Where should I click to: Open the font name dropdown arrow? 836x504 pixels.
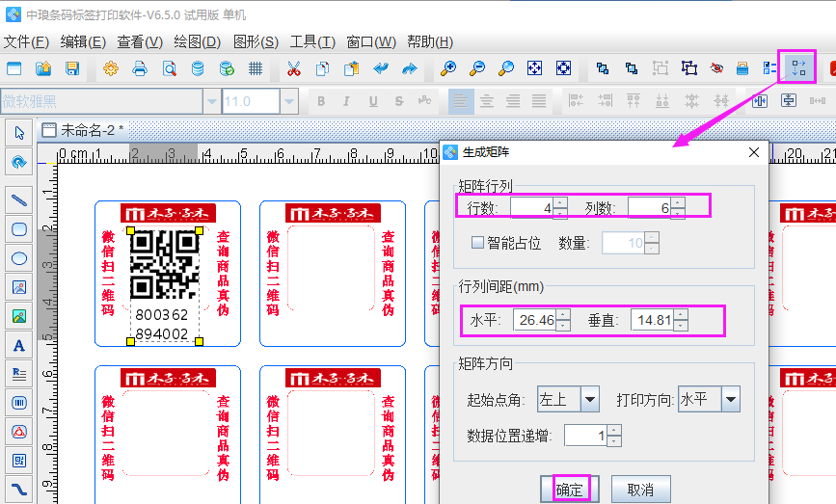212,100
